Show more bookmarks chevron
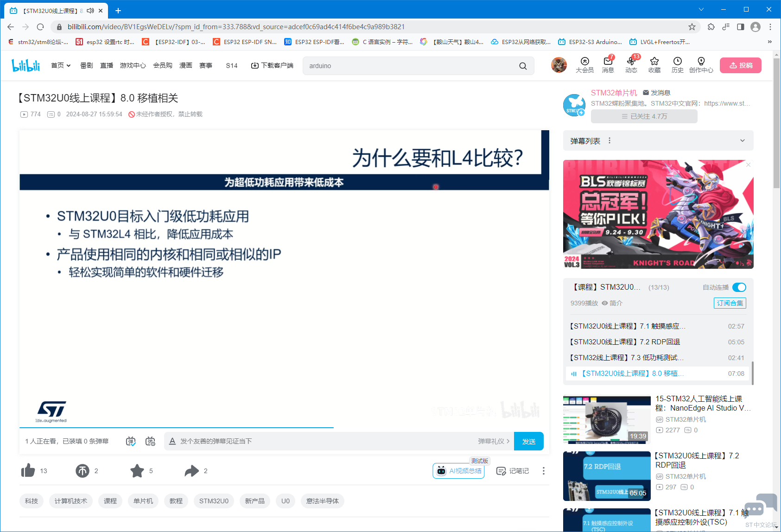The width and height of the screenshot is (781, 532). pyautogui.click(x=770, y=42)
